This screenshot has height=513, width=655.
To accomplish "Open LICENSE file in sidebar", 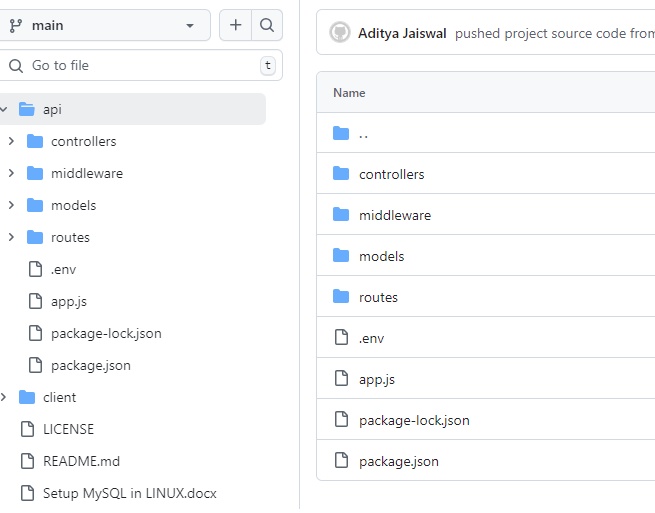I will click(68, 429).
